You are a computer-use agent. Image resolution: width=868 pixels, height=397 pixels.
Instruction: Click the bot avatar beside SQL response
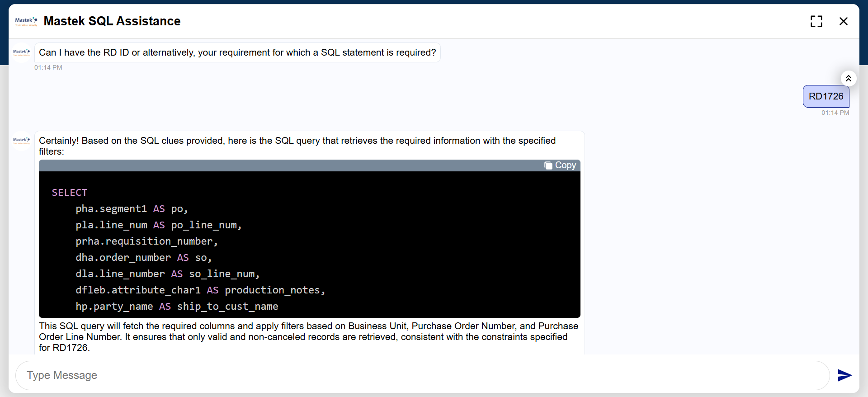pos(21,141)
